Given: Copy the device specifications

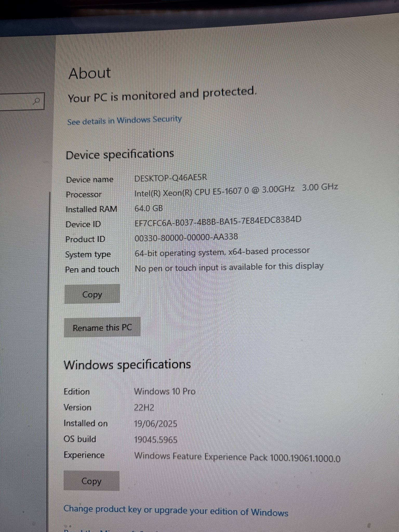Looking at the screenshot, I should tap(92, 294).
